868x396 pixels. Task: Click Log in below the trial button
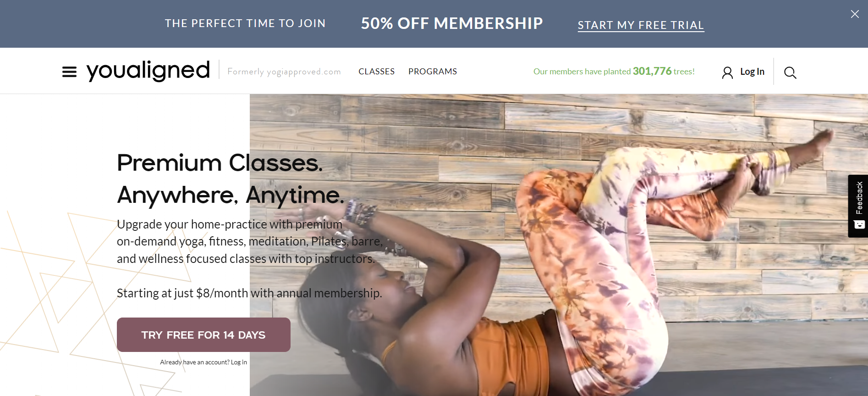pos(239,362)
